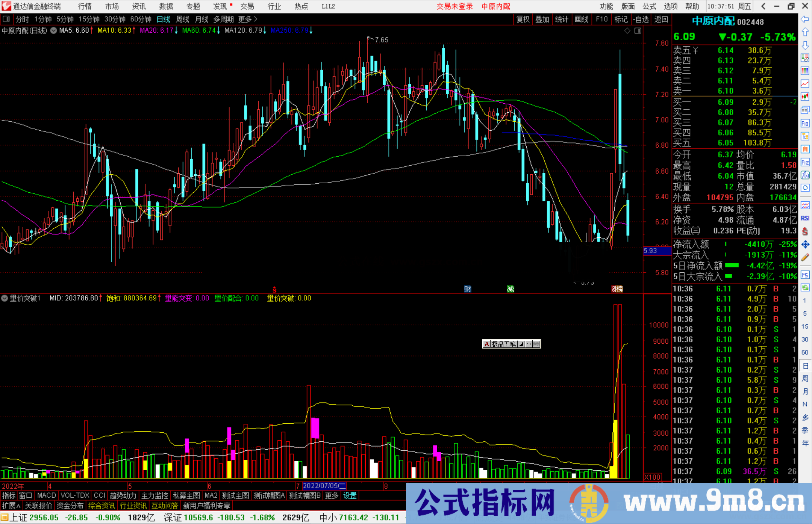Click the line trend chart sidebar icon
812x524 pixels.
[805, 84]
